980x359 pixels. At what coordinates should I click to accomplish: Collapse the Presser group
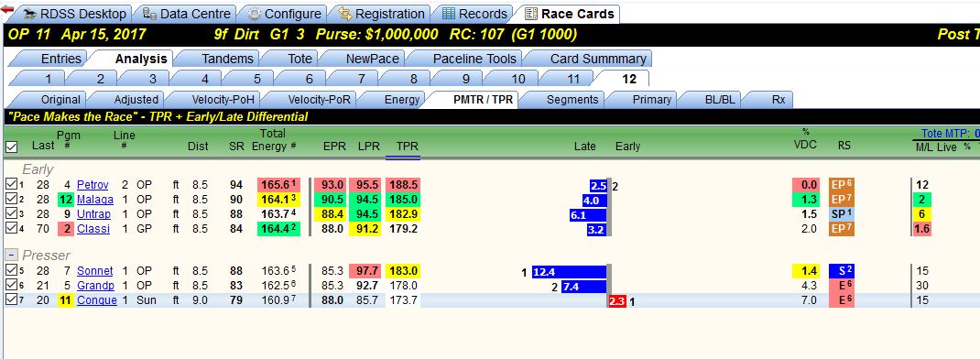coord(10,256)
